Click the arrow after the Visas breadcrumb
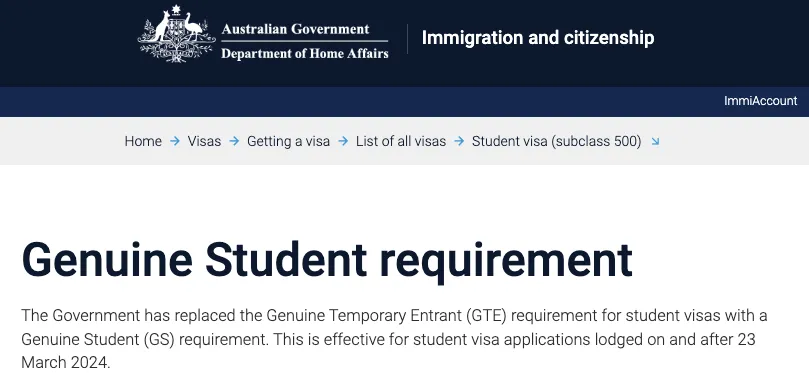This screenshot has height=380, width=809. tap(234, 141)
